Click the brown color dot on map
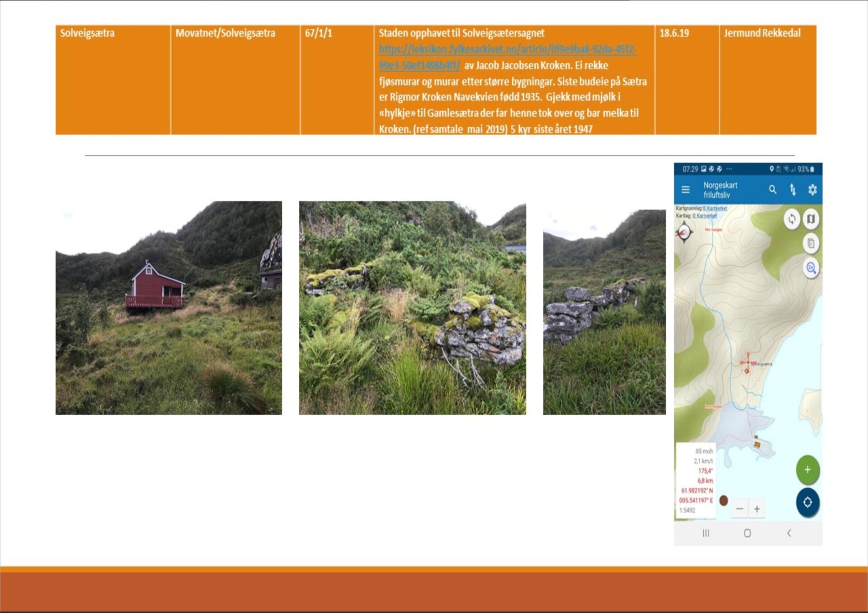This screenshot has width=868, height=613. (x=723, y=501)
